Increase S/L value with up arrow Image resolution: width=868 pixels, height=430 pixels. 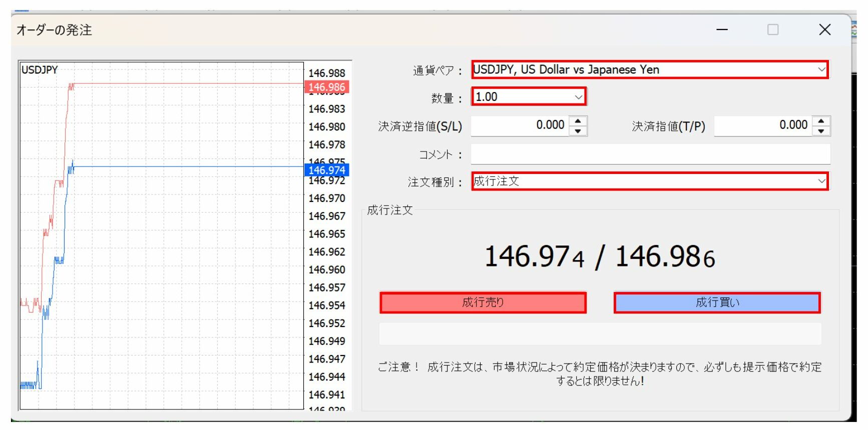(578, 121)
